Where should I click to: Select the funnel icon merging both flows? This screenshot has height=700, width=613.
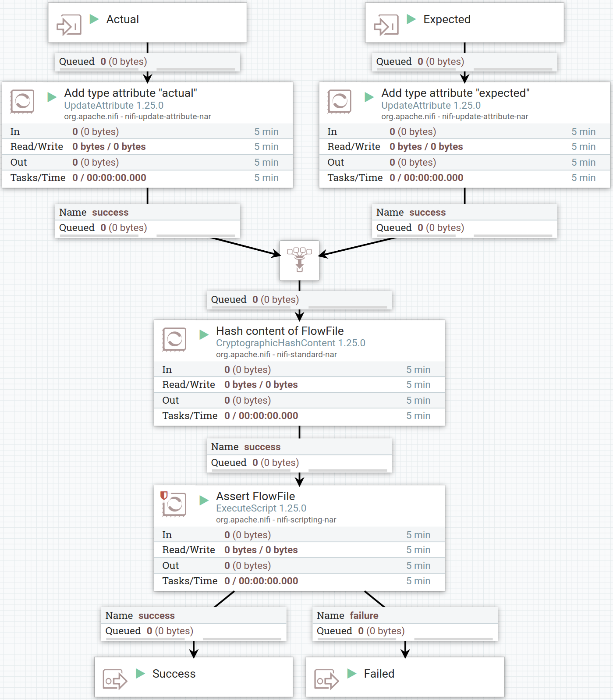(299, 260)
